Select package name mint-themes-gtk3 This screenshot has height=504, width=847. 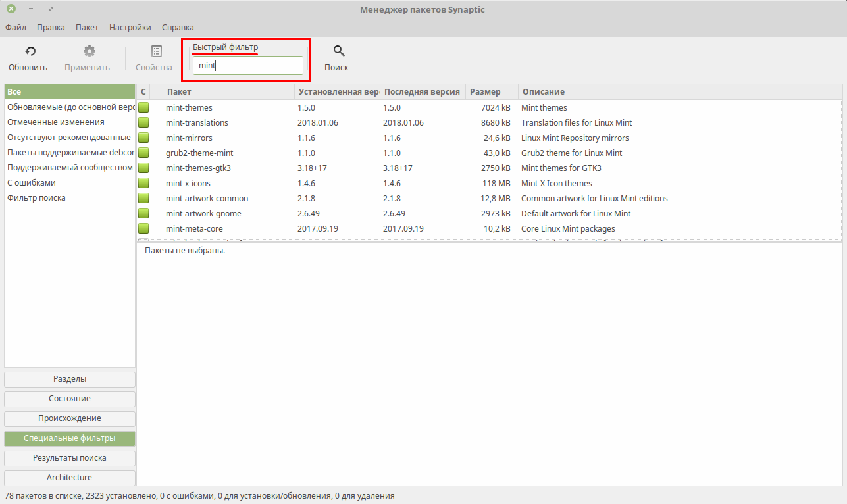click(198, 168)
